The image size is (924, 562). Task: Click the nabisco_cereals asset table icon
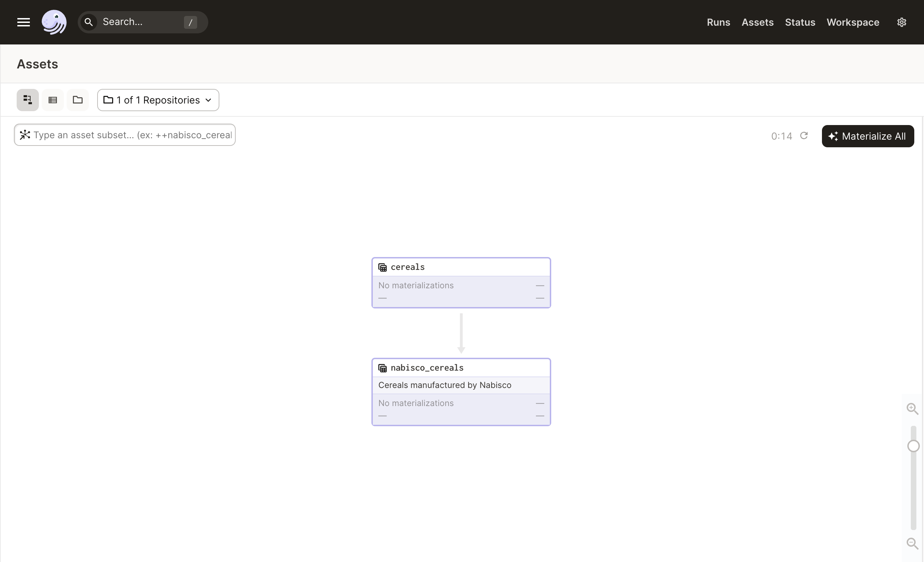(x=382, y=368)
